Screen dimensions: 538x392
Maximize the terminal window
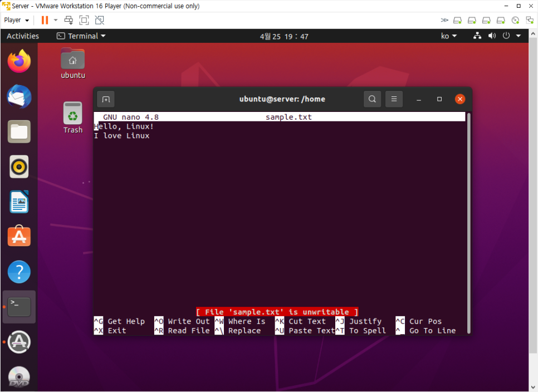click(439, 99)
